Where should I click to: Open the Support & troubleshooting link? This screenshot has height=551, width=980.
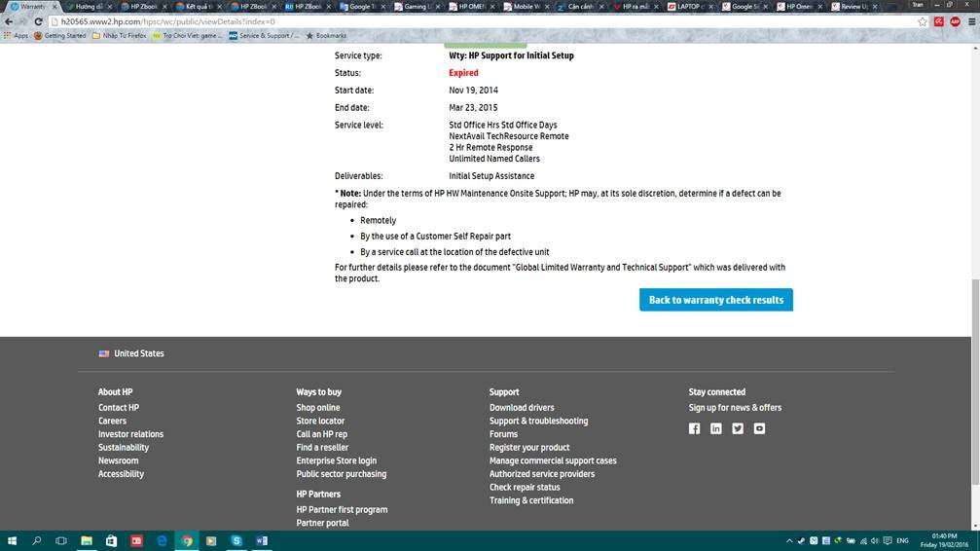(539, 421)
